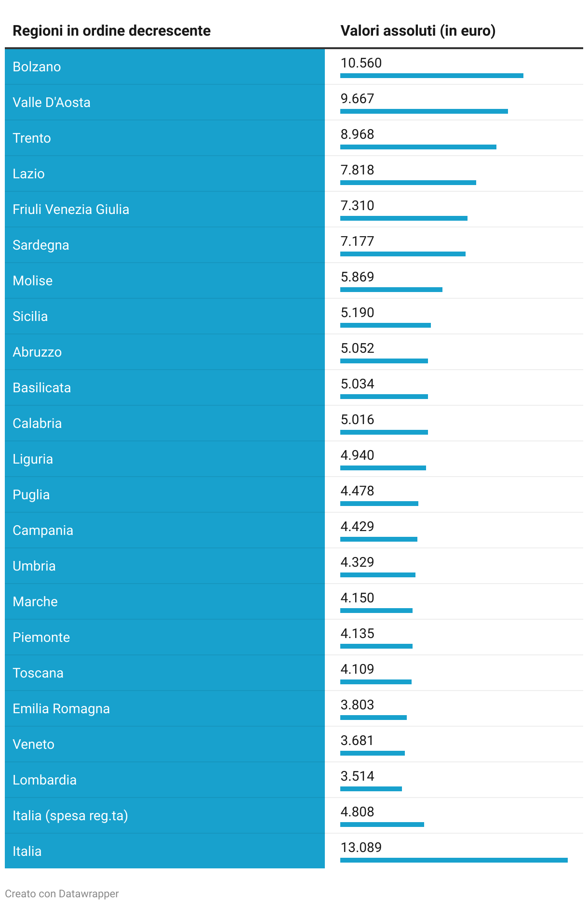This screenshot has height=905, width=588.
Task: Click the Lazio value bar
Action: [408, 183]
